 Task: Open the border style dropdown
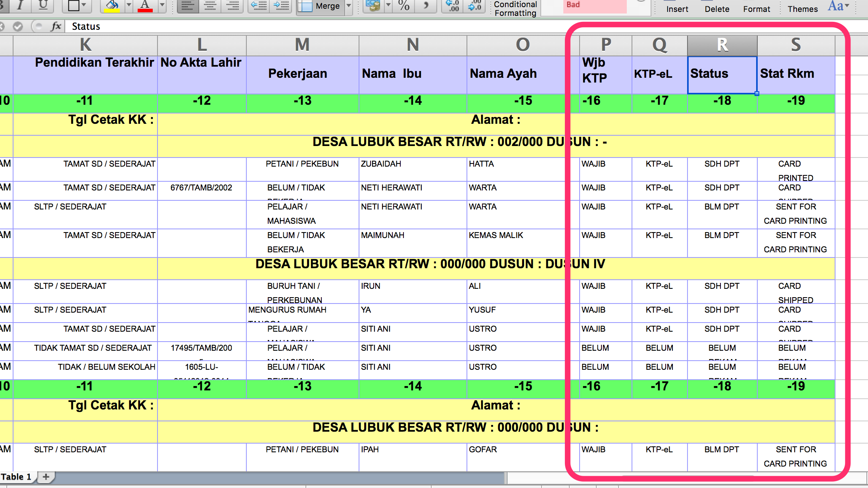(83, 5)
